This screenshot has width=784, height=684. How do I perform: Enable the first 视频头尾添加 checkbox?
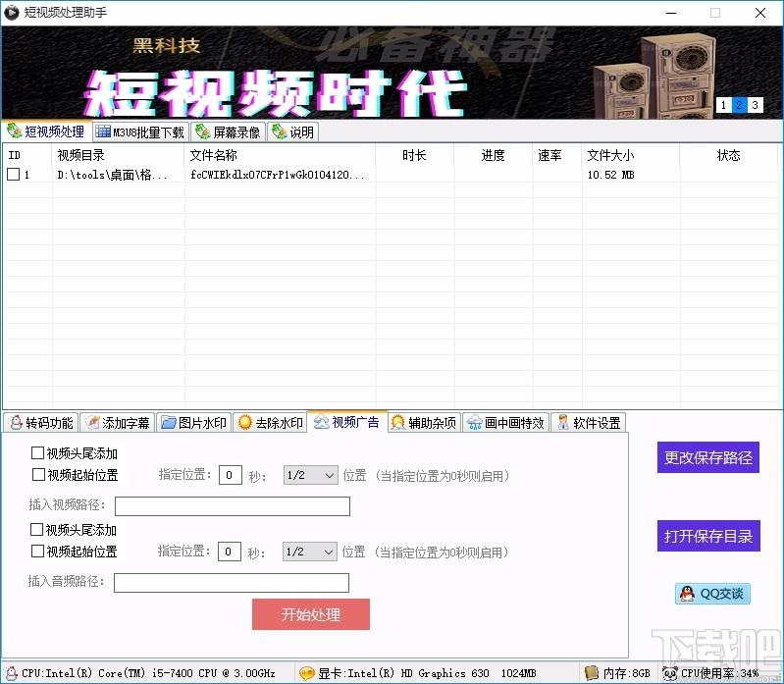click(38, 453)
